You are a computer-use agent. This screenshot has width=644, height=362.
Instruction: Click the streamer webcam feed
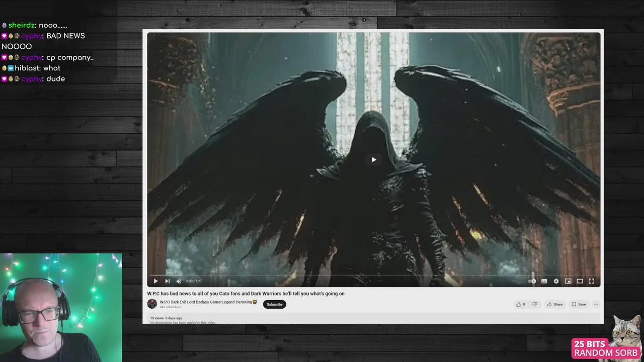[x=61, y=308]
